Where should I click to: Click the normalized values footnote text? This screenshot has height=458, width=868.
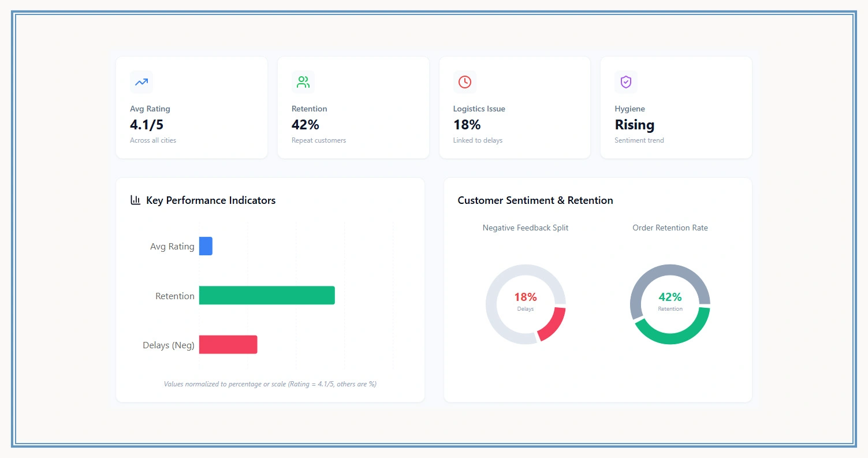pyautogui.click(x=270, y=383)
